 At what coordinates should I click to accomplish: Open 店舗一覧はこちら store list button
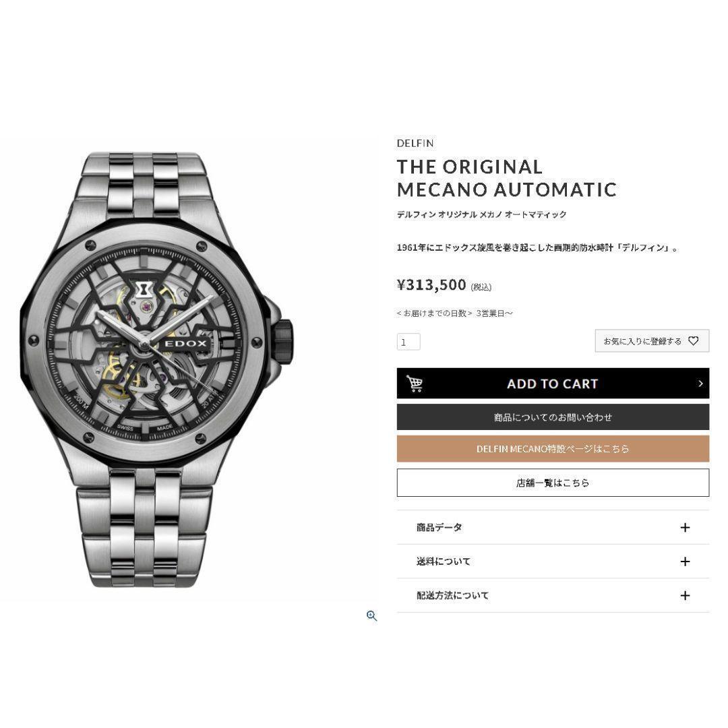553,483
